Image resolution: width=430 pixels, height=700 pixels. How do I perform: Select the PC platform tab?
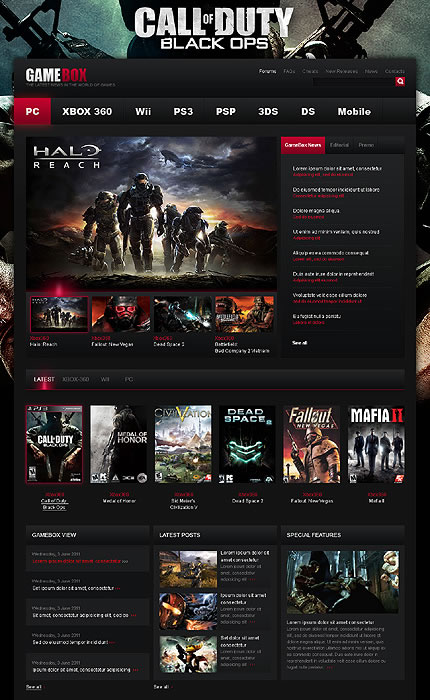[33, 112]
